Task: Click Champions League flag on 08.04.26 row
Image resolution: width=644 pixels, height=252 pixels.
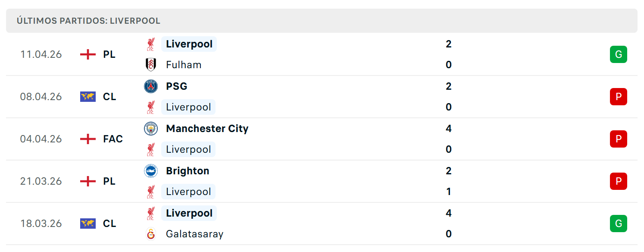Action: click(88, 97)
